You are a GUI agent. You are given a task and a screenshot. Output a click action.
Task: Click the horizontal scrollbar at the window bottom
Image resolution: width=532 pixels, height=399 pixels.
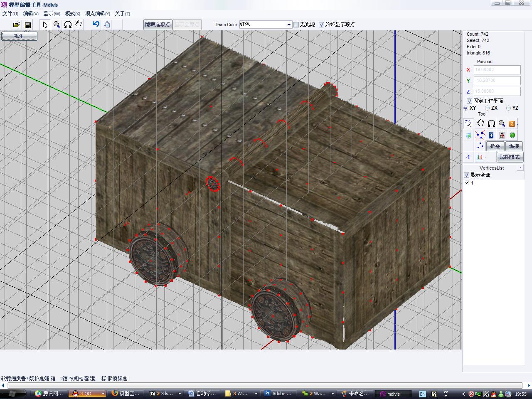266,386
